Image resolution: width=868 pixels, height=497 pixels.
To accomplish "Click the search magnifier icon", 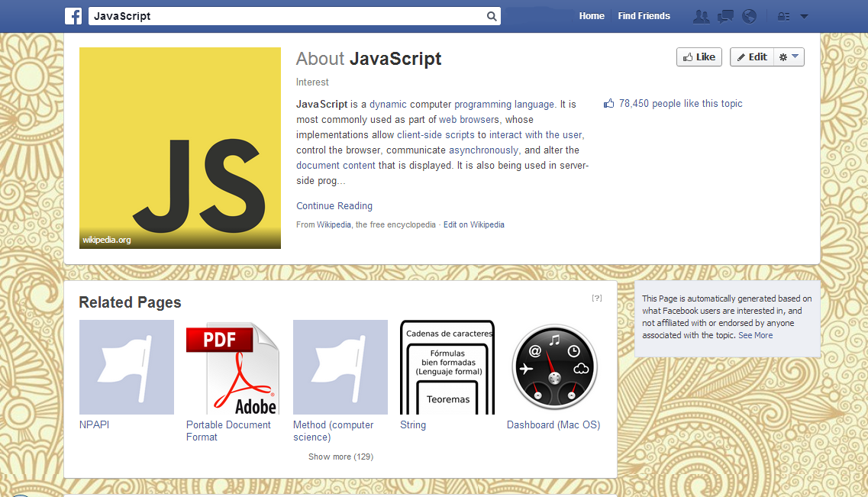I will click(x=492, y=16).
